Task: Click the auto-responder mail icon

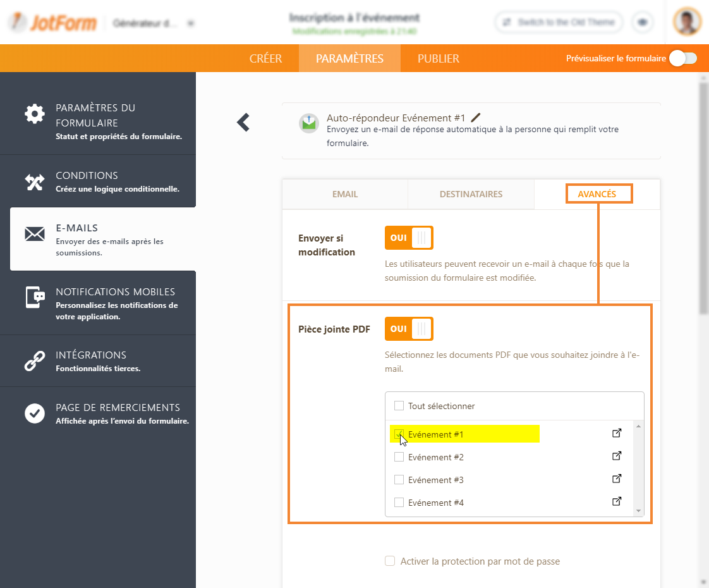Action: pos(309,123)
